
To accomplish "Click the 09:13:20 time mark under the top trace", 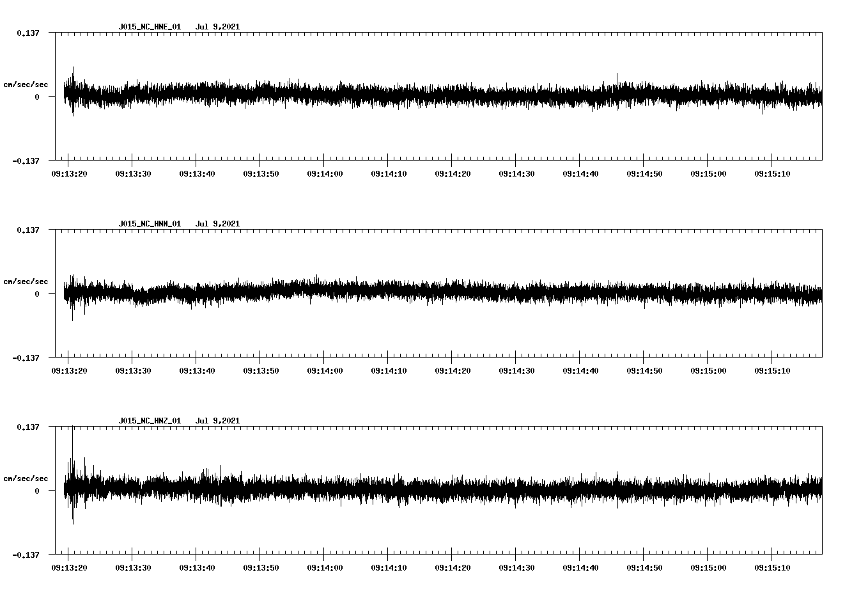I will (68, 172).
